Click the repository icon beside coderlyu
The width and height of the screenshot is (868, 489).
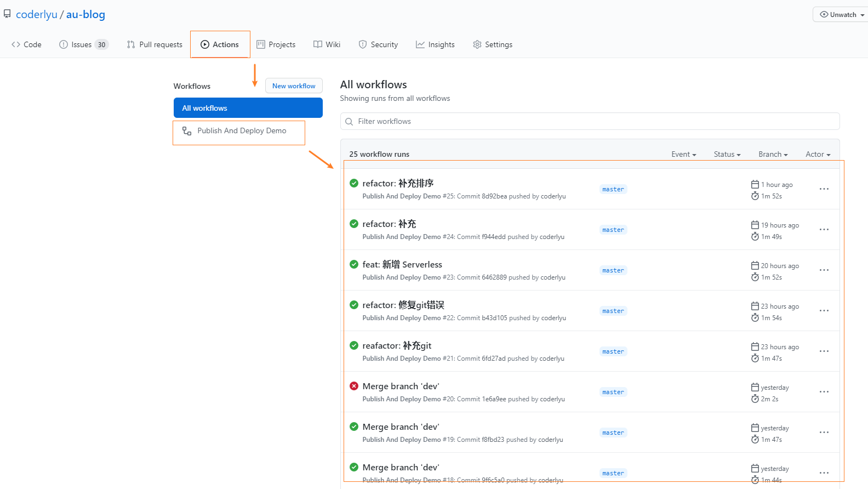coord(7,14)
